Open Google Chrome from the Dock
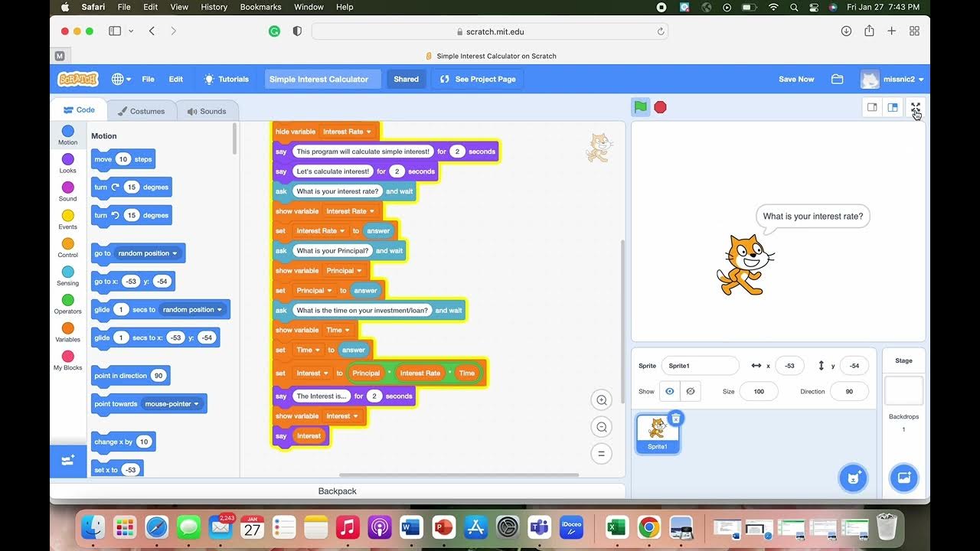980x551 pixels. click(x=648, y=527)
